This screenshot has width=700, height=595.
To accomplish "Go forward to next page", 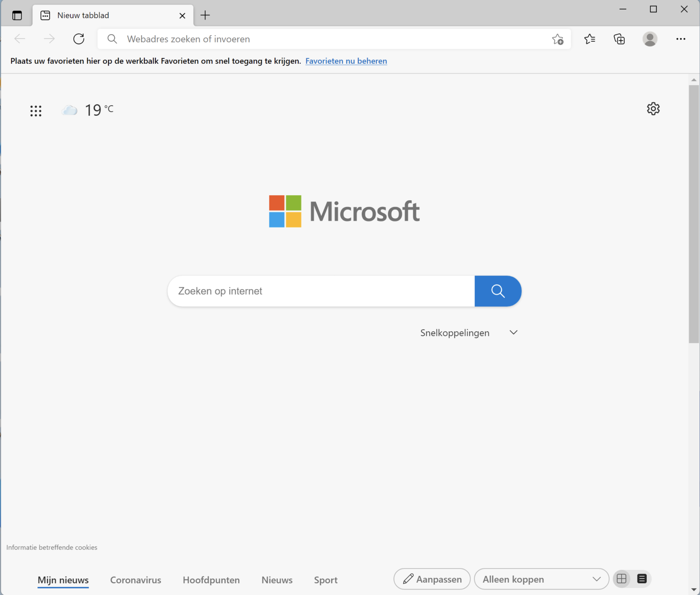I will click(49, 39).
